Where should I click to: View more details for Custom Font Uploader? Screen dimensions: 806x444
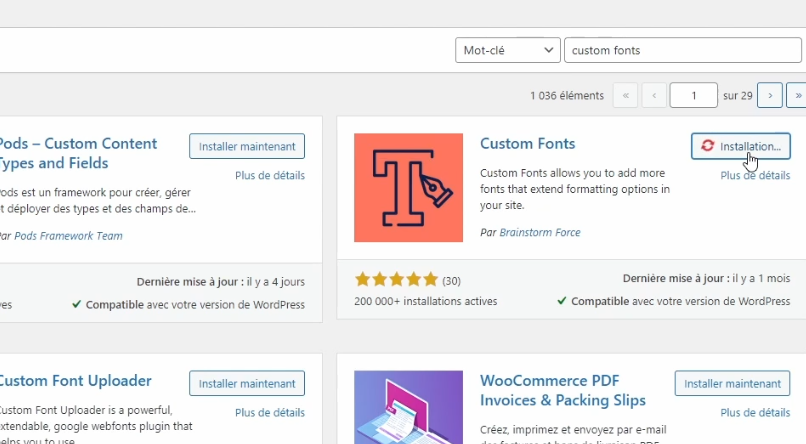tap(270, 413)
